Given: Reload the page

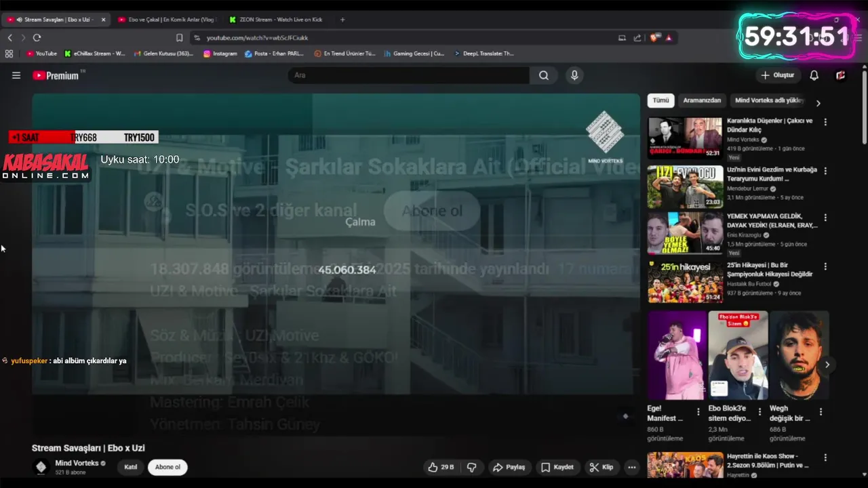Looking at the screenshot, I should (37, 38).
